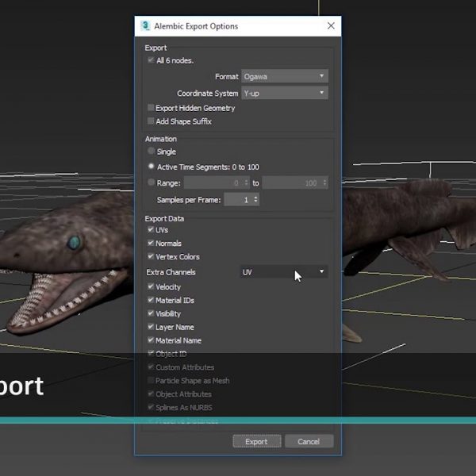476x476 pixels.
Task: Expand the Coordinate System dropdown
Action: pyautogui.click(x=284, y=94)
